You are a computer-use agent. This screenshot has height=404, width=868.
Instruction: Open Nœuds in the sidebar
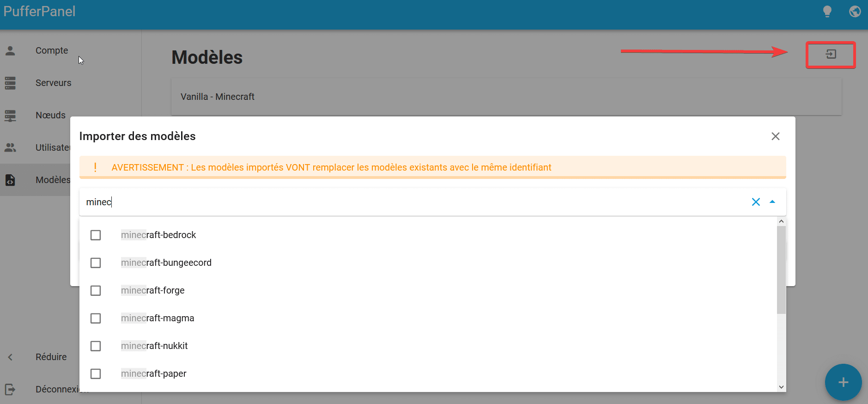tap(51, 115)
